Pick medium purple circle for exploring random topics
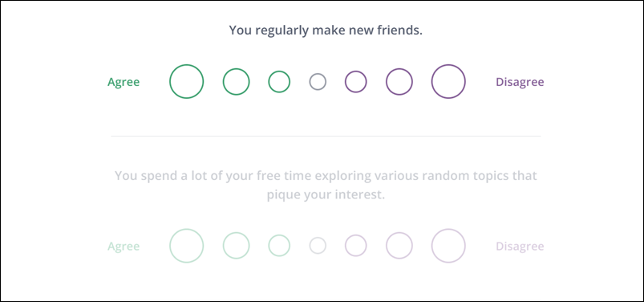 pyautogui.click(x=399, y=246)
